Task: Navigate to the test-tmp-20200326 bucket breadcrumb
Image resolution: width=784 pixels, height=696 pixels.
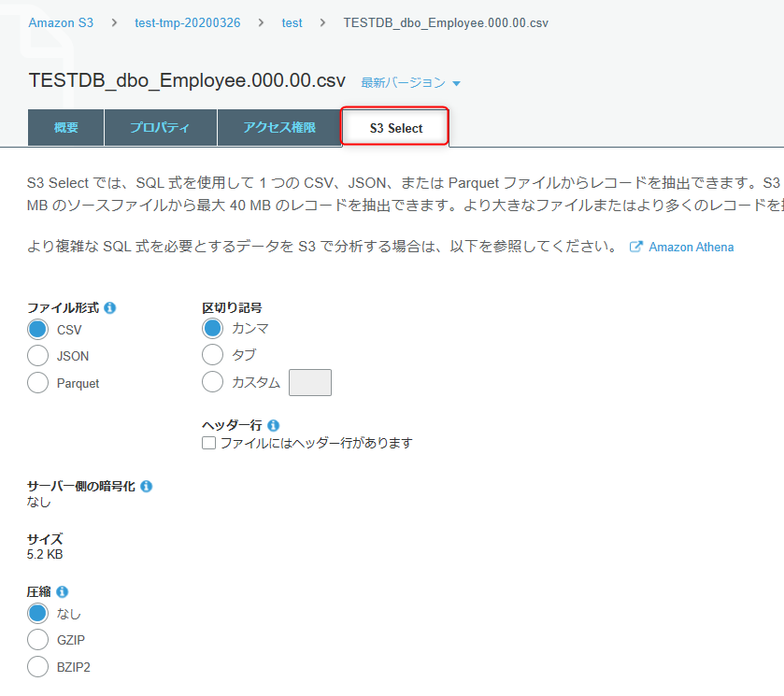Action: [187, 22]
